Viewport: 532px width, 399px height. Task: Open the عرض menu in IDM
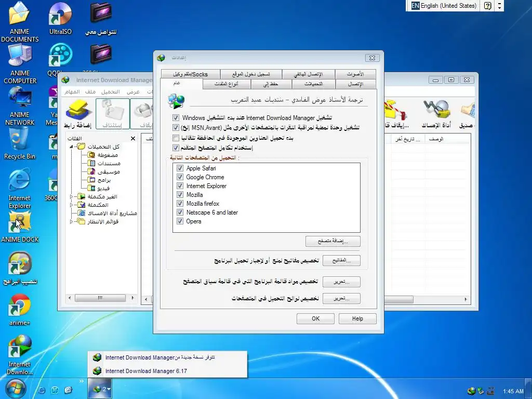coord(134,91)
